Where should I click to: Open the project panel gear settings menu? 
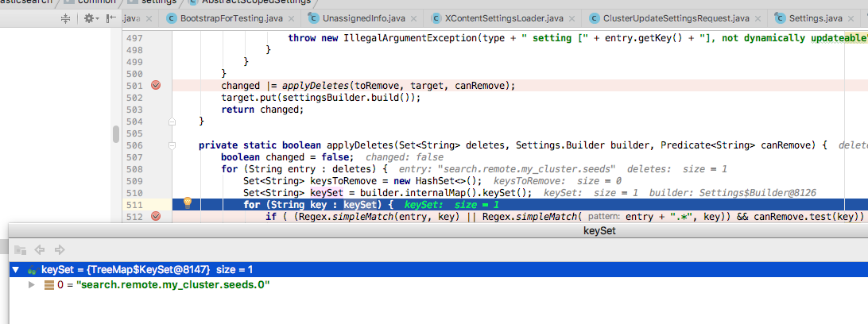click(90, 19)
